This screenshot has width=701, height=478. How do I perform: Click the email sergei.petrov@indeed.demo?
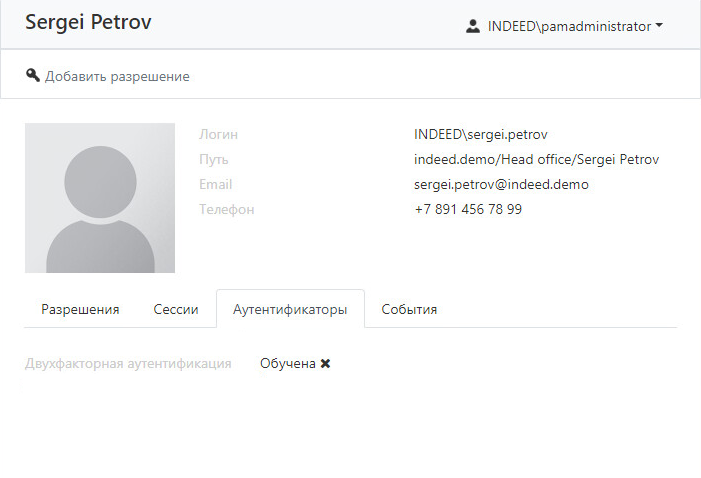pyautogui.click(x=501, y=184)
